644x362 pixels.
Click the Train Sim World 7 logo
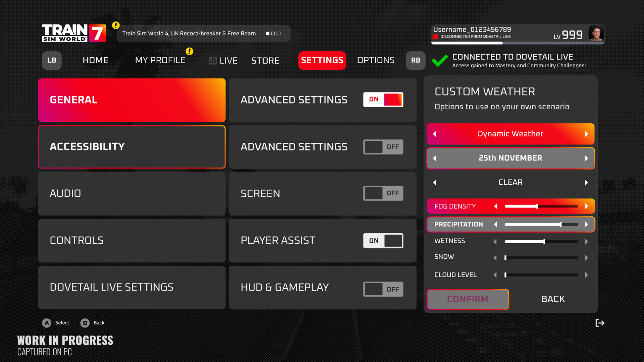74,33
